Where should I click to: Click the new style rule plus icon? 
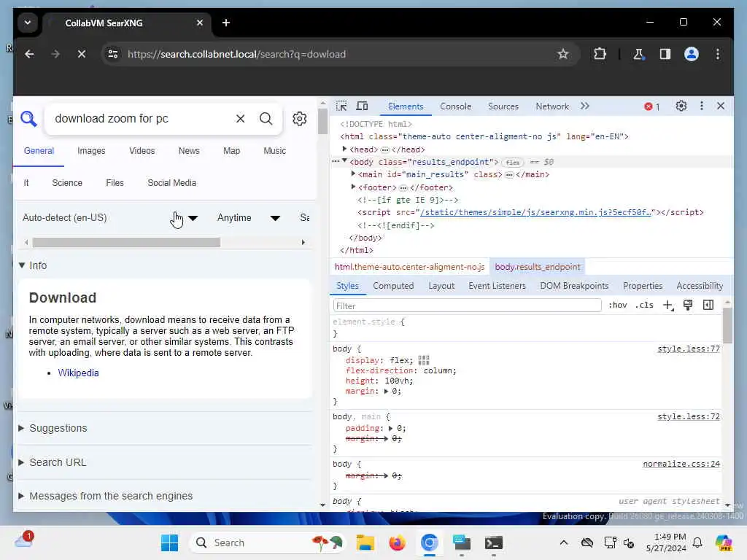(x=668, y=306)
